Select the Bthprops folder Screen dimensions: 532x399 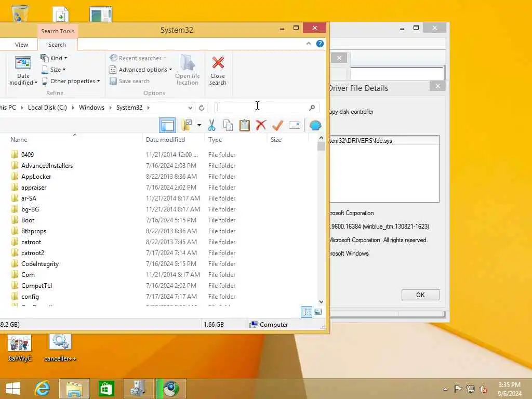pyautogui.click(x=34, y=231)
